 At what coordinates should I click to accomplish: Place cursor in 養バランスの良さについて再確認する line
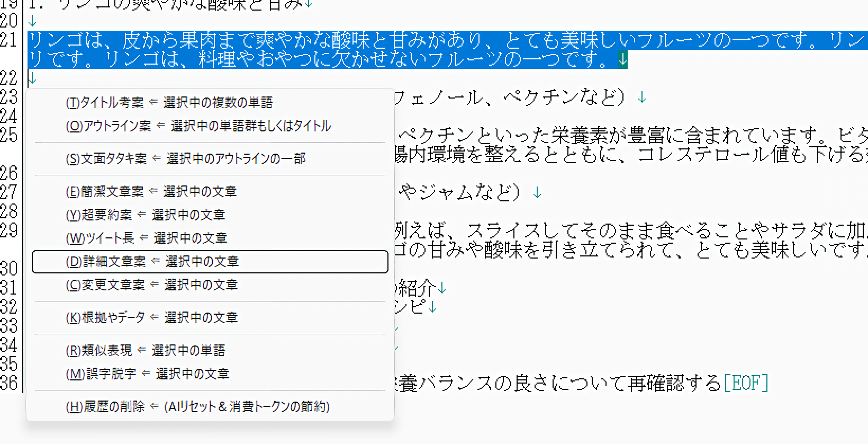(x=556, y=383)
